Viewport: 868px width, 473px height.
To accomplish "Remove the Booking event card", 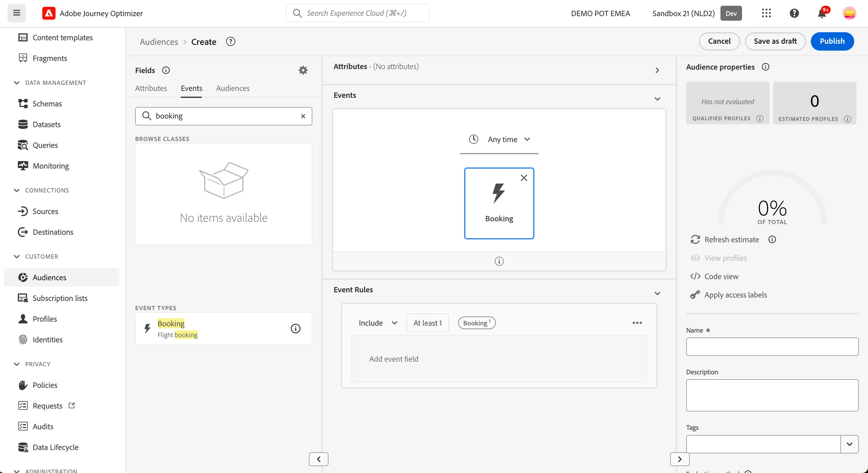I will coord(524,178).
